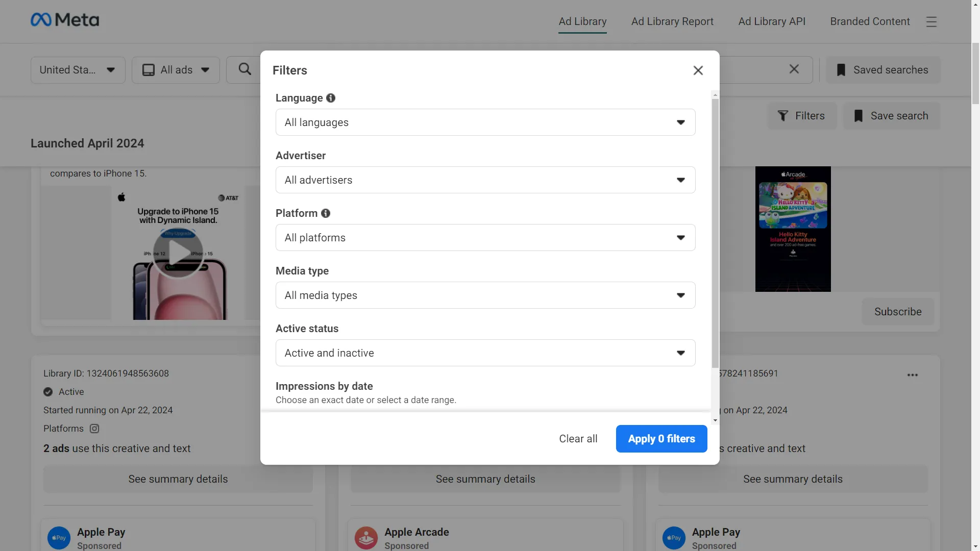Click the 'Launched April 2024' heading
This screenshot has height=551, width=980.
[87, 143]
